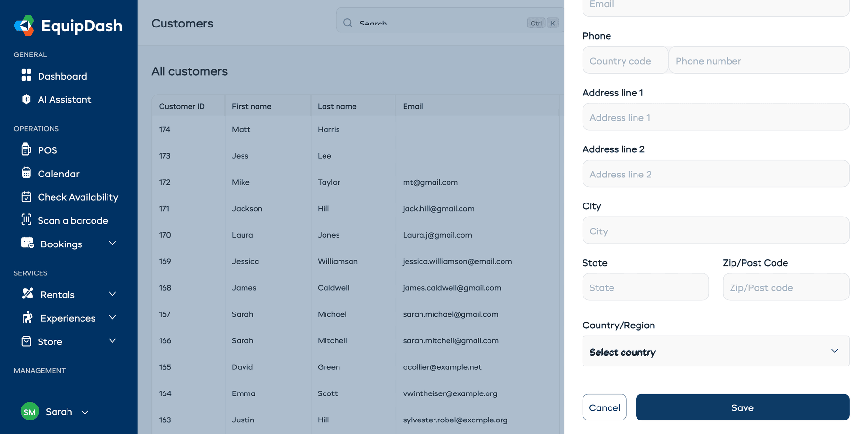The width and height of the screenshot is (868, 434).
Task: Click the Phone number input field
Action: (x=759, y=60)
